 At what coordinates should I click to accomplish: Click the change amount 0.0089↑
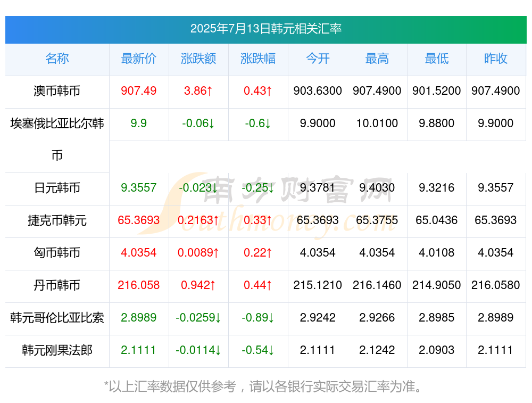(x=198, y=252)
